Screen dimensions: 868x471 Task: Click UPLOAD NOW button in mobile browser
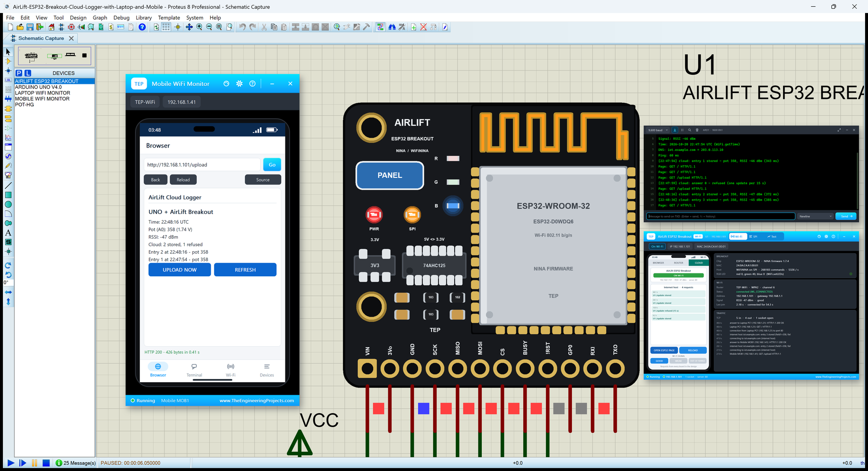(x=179, y=270)
